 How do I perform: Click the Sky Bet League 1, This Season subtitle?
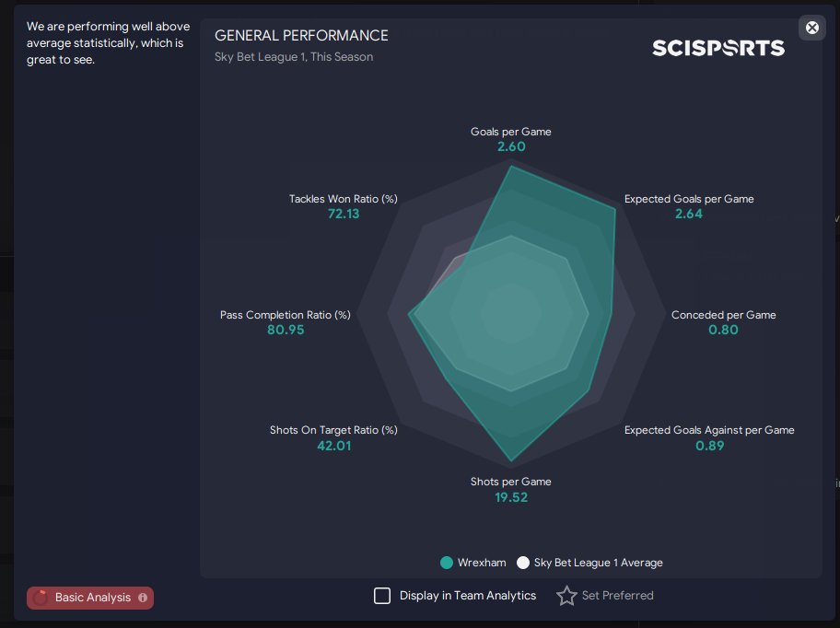click(294, 57)
